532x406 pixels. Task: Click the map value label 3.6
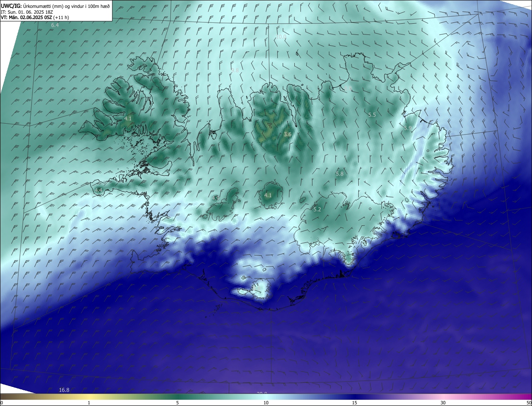click(x=288, y=134)
